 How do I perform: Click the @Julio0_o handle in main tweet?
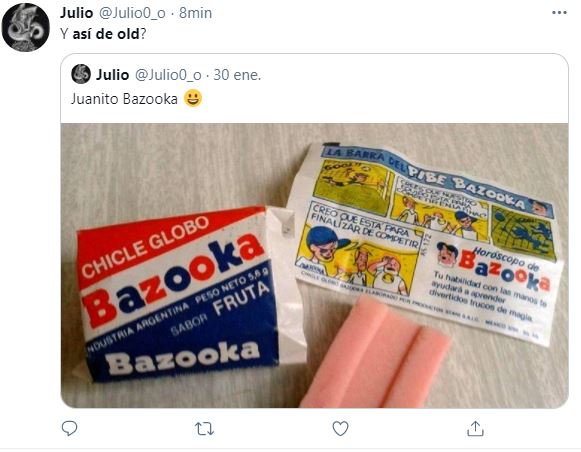132,13
